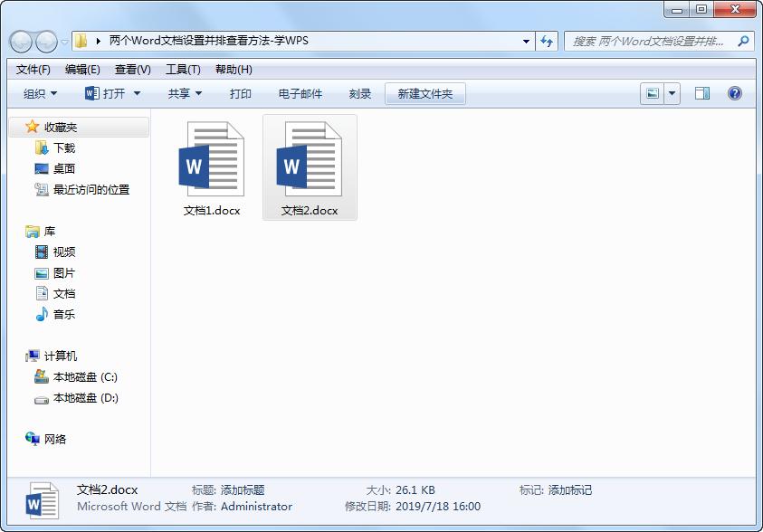Click 刻录 in the toolbar
Viewport: 763px width, 532px height.
360,93
